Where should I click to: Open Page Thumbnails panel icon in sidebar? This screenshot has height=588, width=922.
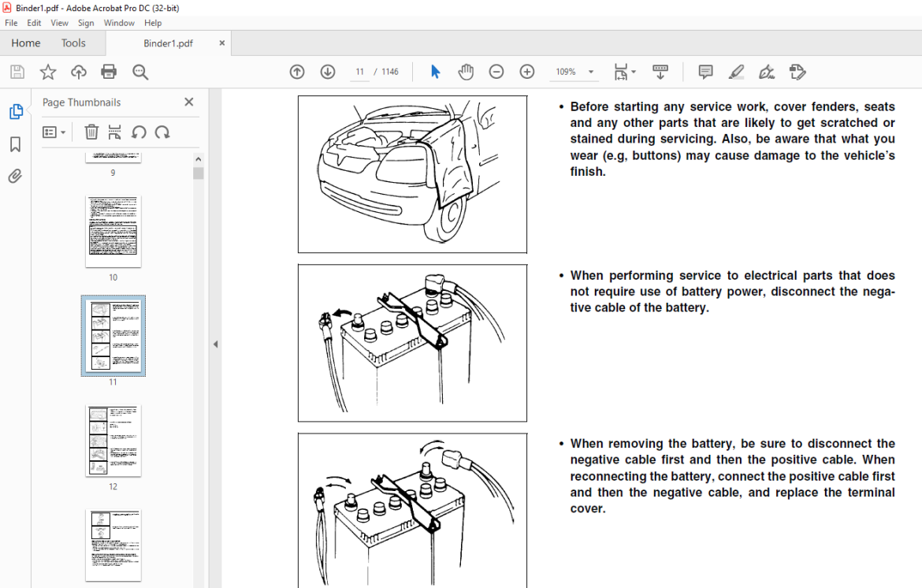(16, 112)
